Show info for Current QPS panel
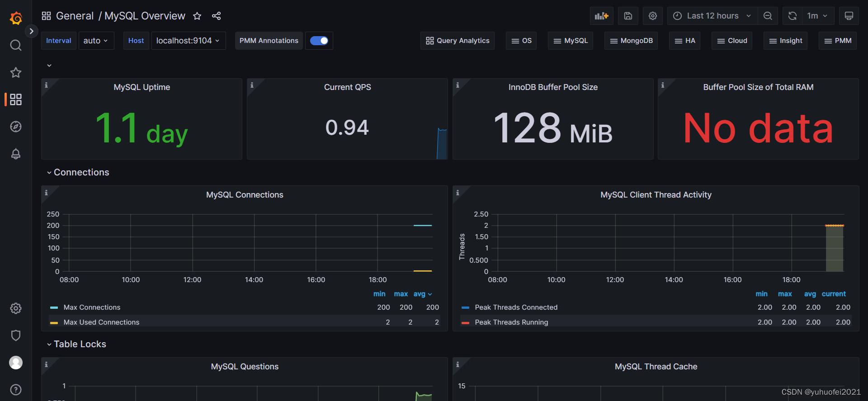The image size is (868, 401). tap(252, 85)
